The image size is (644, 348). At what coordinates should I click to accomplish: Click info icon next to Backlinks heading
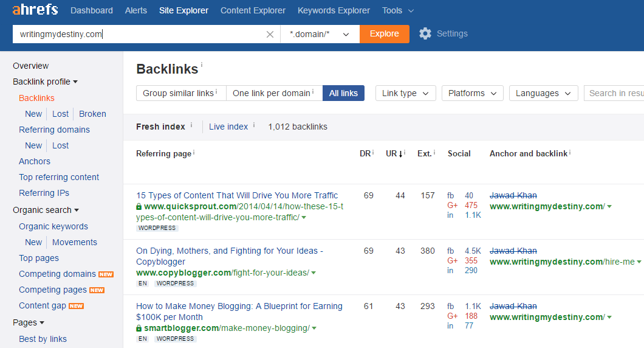pos(202,64)
